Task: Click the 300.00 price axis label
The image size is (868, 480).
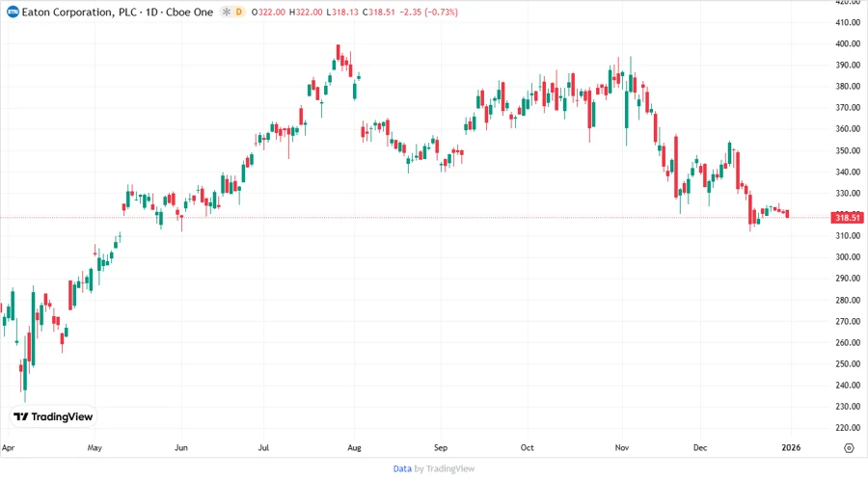Action: coord(848,257)
